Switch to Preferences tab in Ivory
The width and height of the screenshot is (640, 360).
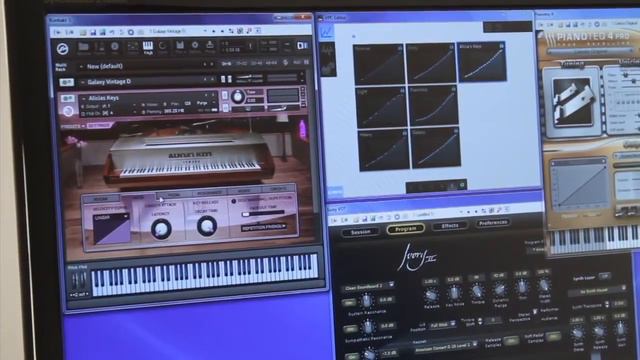(x=493, y=223)
